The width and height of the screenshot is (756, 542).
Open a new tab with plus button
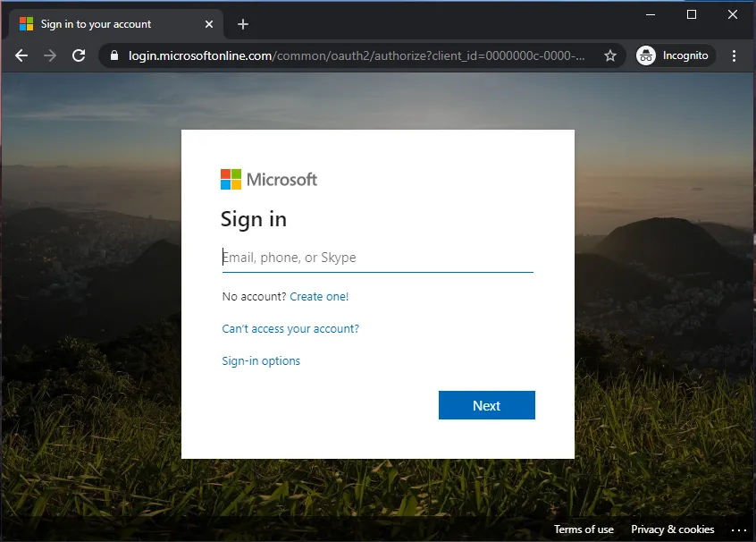point(243,24)
